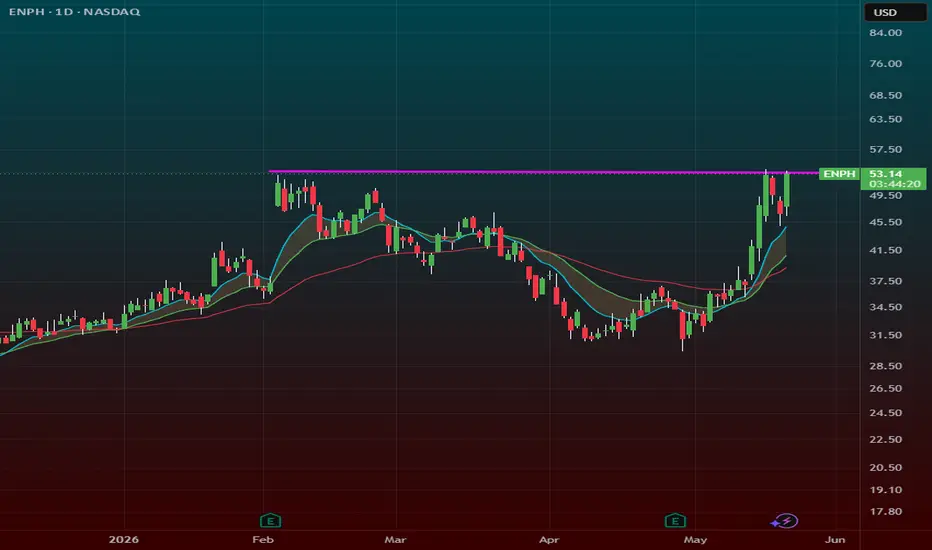Click the 19.10 price axis label
The image size is (932, 550).
coord(886,490)
